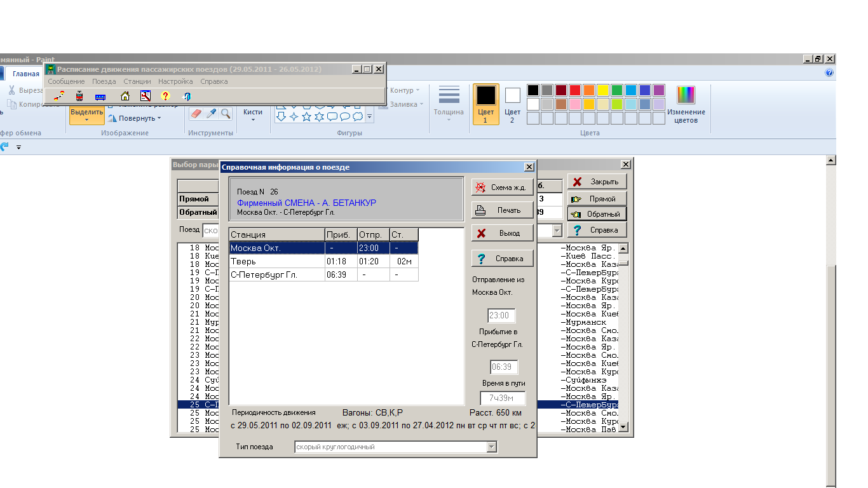868x488 pixels.
Task: Select the Eraser tool in Paint
Action: (196, 113)
